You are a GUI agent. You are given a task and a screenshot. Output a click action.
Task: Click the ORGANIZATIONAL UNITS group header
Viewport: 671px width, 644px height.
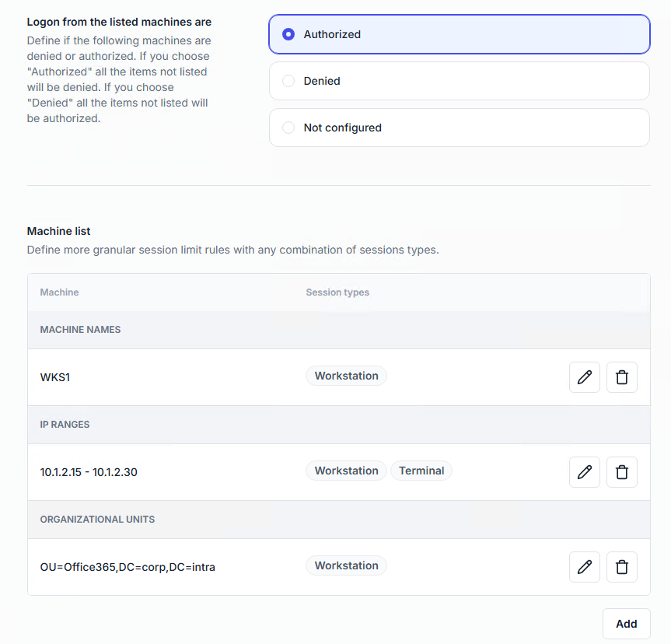click(x=97, y=519)
